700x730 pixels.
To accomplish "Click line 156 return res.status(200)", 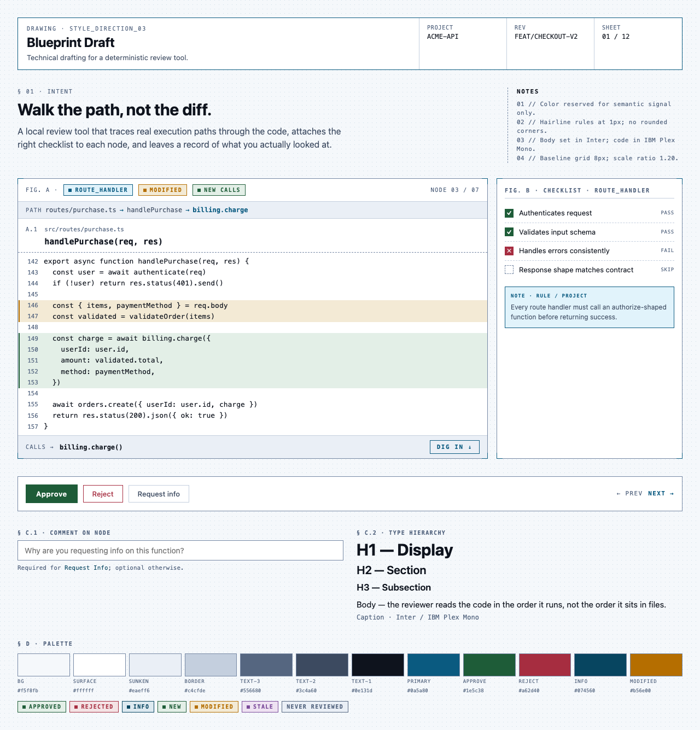I will tap(253, 416).
